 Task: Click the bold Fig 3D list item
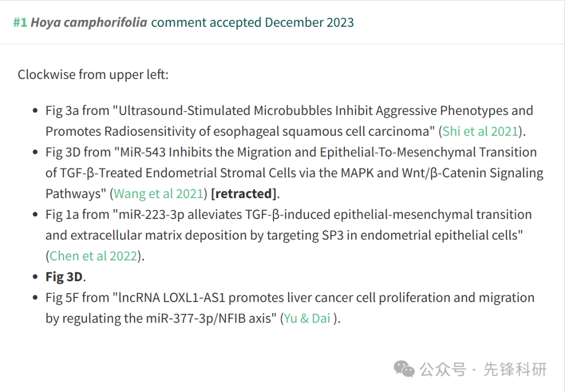click(64, 277)
